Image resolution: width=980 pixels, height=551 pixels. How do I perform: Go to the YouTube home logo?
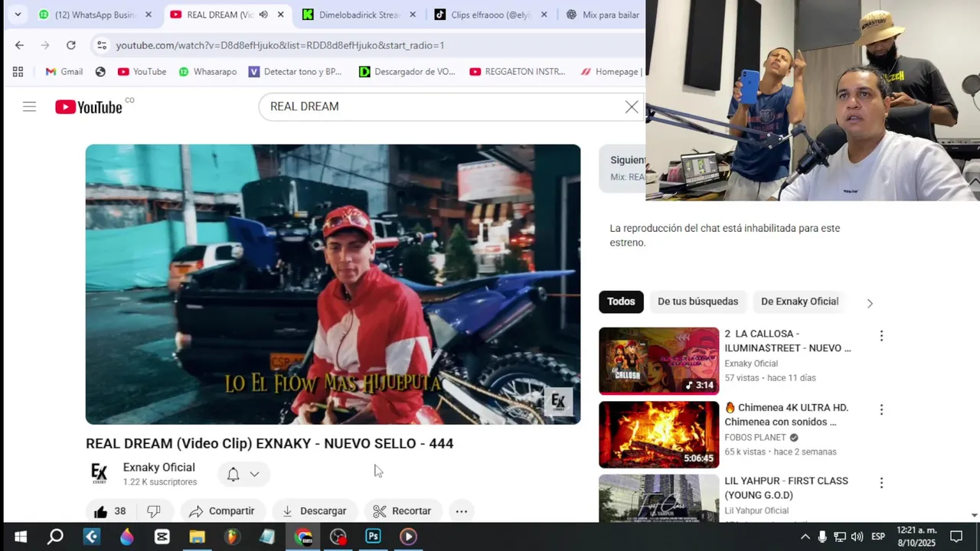tap(89, 107)
